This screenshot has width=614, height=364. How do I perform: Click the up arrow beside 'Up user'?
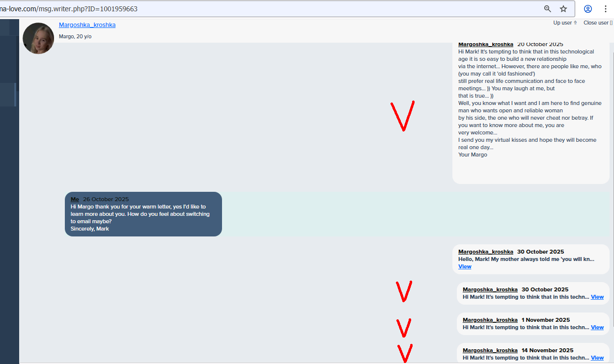(575, 23)
